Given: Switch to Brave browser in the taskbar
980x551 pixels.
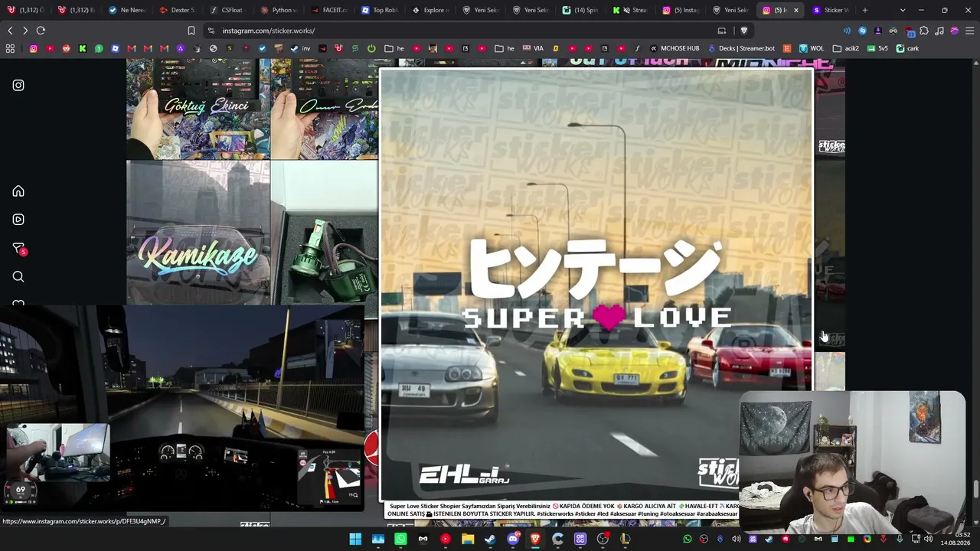Looking at the screenshot, I should click(x=535, y=539).
